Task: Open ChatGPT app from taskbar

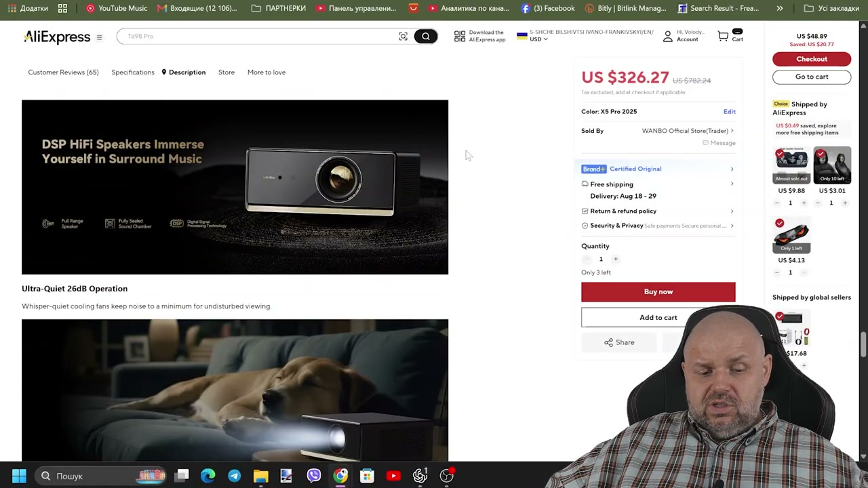Action: click(x=420, y=476)
